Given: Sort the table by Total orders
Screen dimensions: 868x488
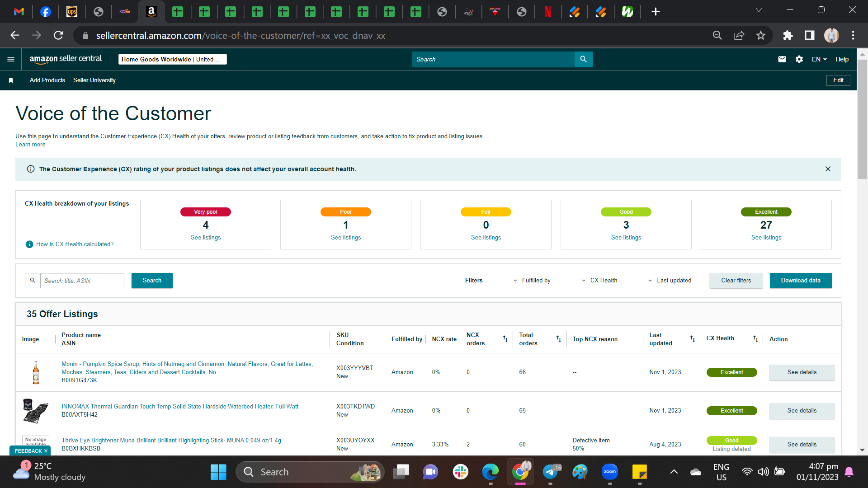Looking at the screenshot, I should click(558, 339).
